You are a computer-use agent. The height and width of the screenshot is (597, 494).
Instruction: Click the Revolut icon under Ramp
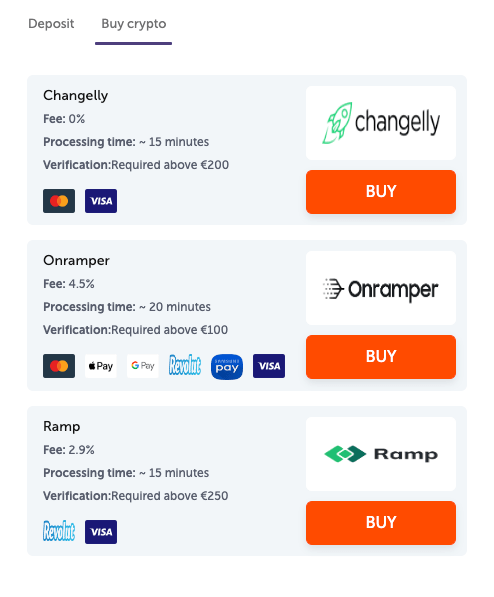point(59,531)
